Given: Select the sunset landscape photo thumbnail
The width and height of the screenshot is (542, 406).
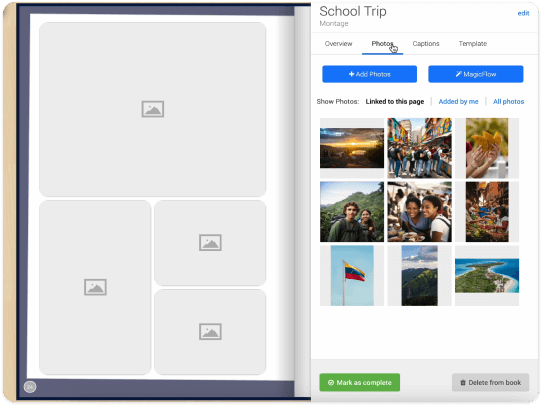Looking at the screenshot, I should pos(352,148).
